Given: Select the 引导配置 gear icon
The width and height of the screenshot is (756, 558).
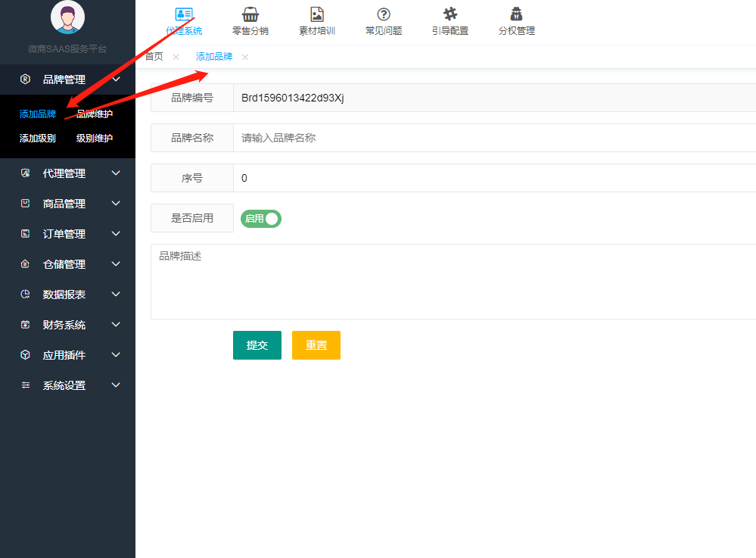Looking at the screenshot, I should coord(450,14).
